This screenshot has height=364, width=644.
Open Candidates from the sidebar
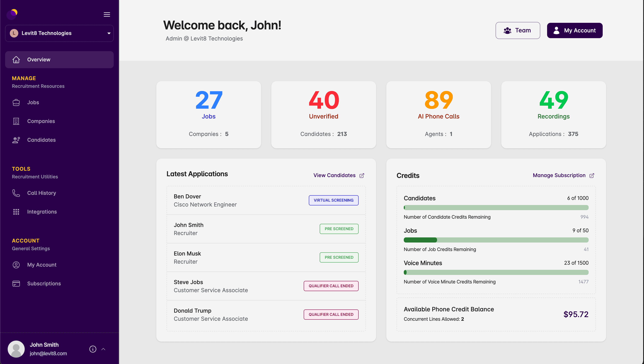click(41, 140)
